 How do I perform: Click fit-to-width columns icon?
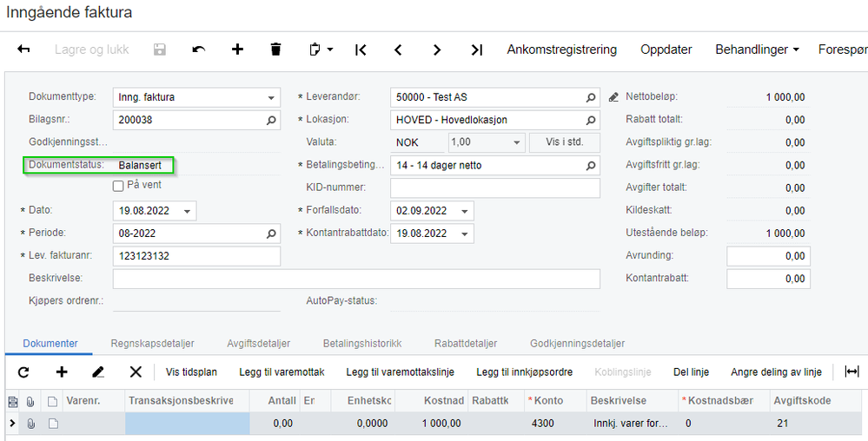[x=852, y=372]
